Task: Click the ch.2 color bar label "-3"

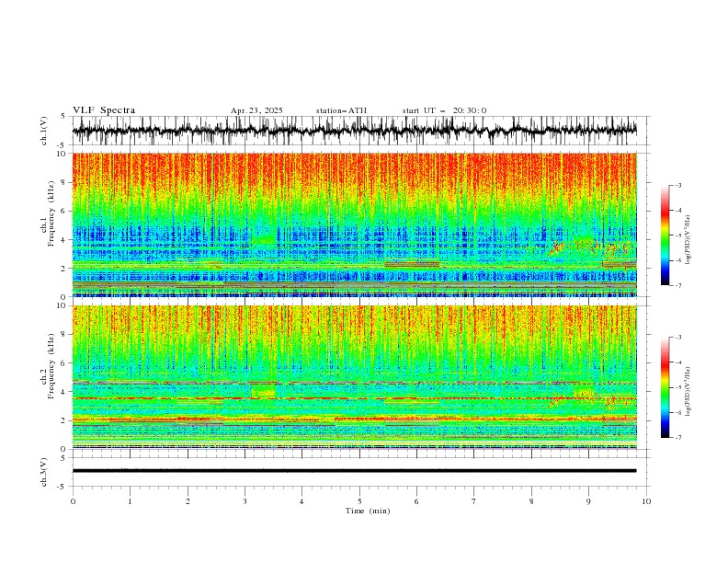Action: [x=678, y=338]
